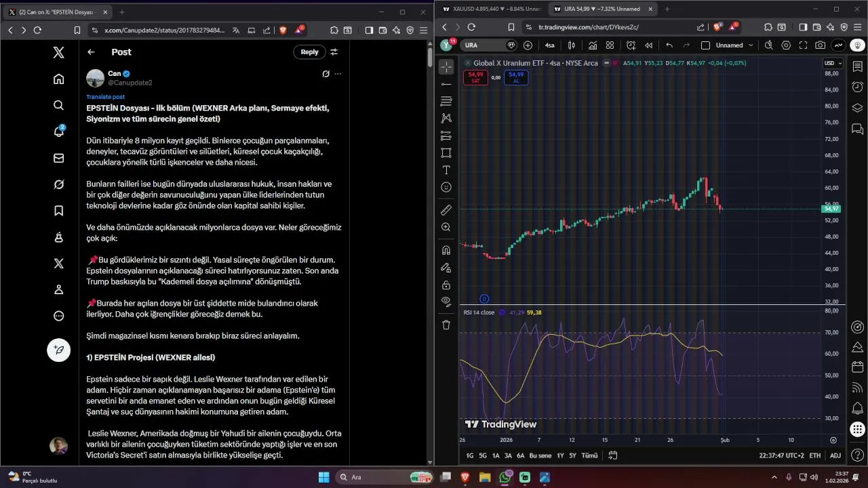
Task: Open More options circle in X sidebar
Action: 59,316
